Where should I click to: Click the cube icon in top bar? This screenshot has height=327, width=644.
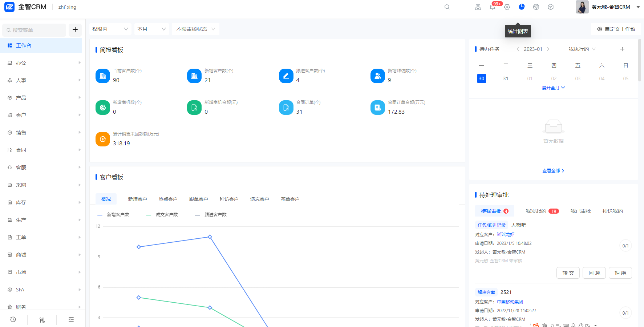551,7
